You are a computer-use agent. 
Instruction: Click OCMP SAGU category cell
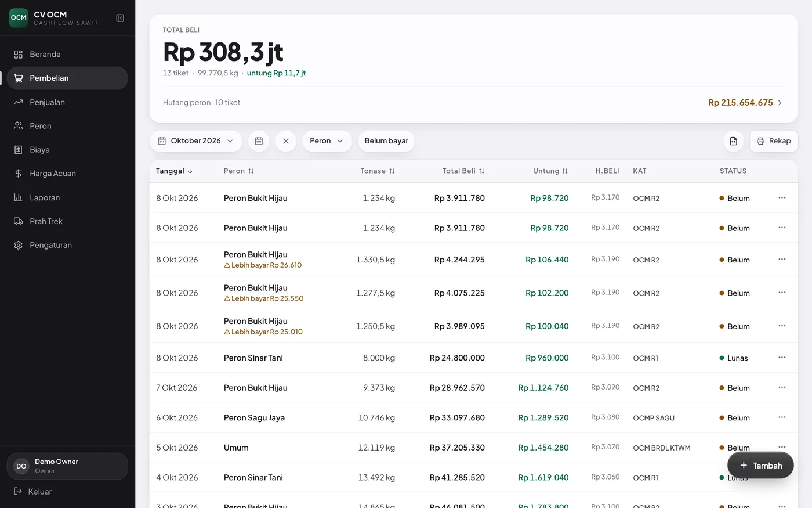coord(654,418)
